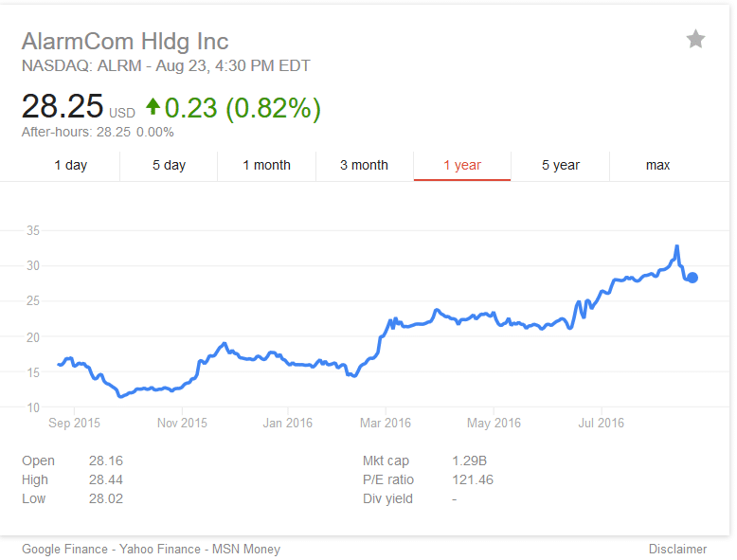
Task: Click the blue current-price dot on chart
Action: 692,278
